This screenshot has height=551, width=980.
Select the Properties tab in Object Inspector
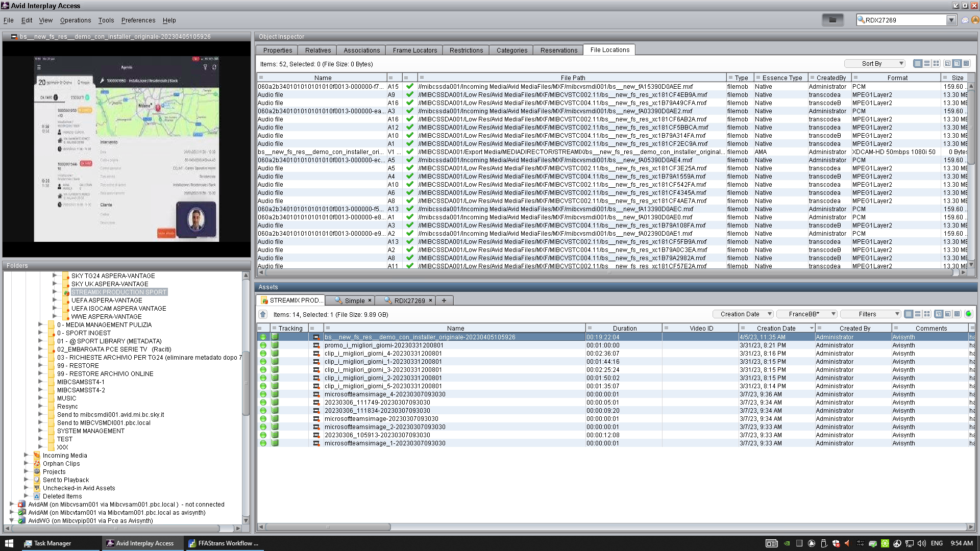coord(277,49)
